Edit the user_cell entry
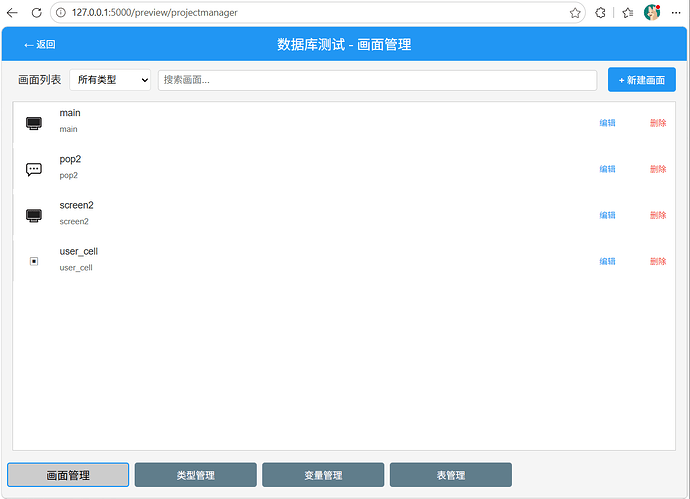690x499 pixels. point(607,261)
